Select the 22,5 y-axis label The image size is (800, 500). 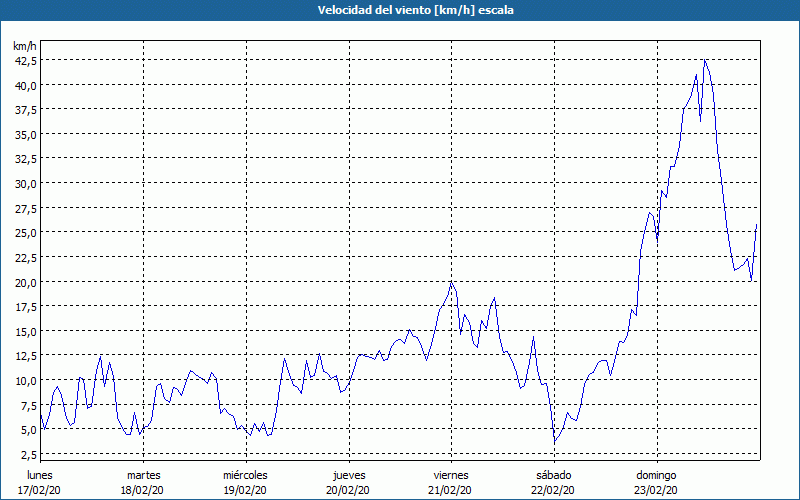(26, 258)
